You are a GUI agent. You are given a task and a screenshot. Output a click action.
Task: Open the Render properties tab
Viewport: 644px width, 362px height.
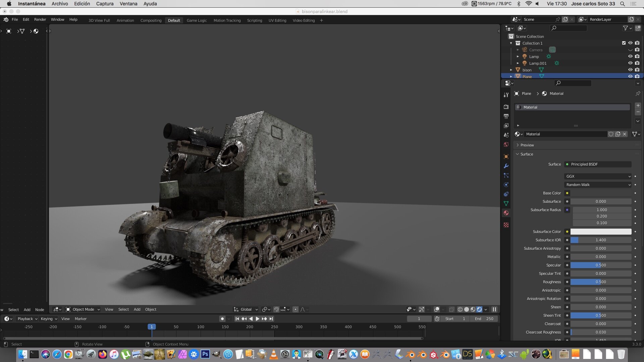(506, 107)
